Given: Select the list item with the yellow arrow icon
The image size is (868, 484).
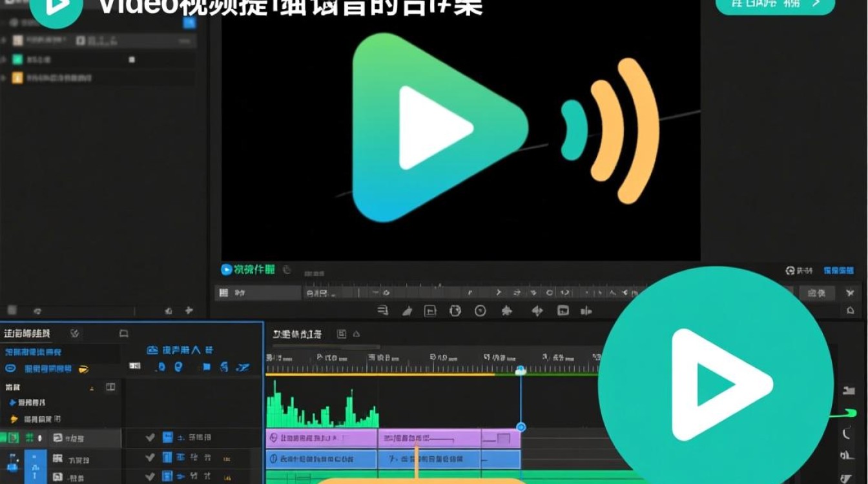Looking at the screenshot, I should pos(36,419).
